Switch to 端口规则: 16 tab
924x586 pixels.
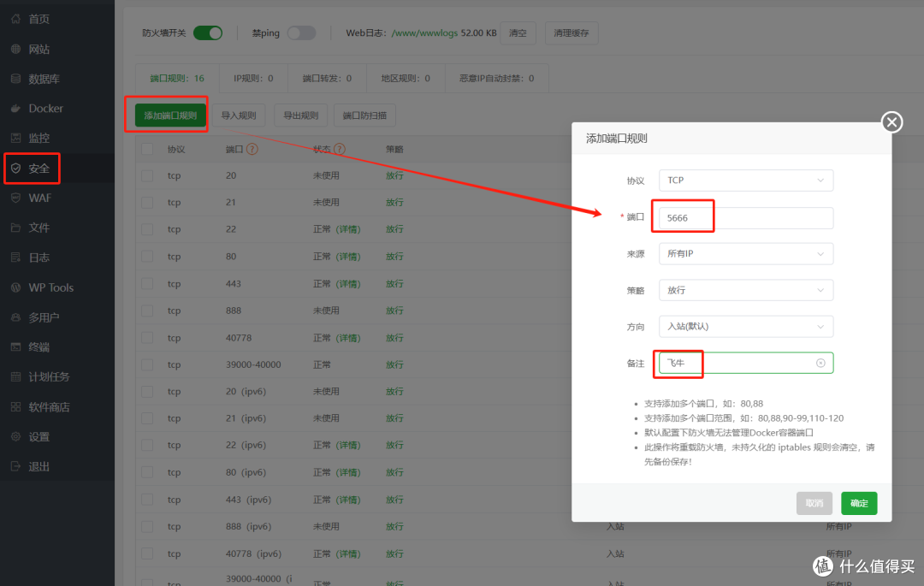[177, 79]
